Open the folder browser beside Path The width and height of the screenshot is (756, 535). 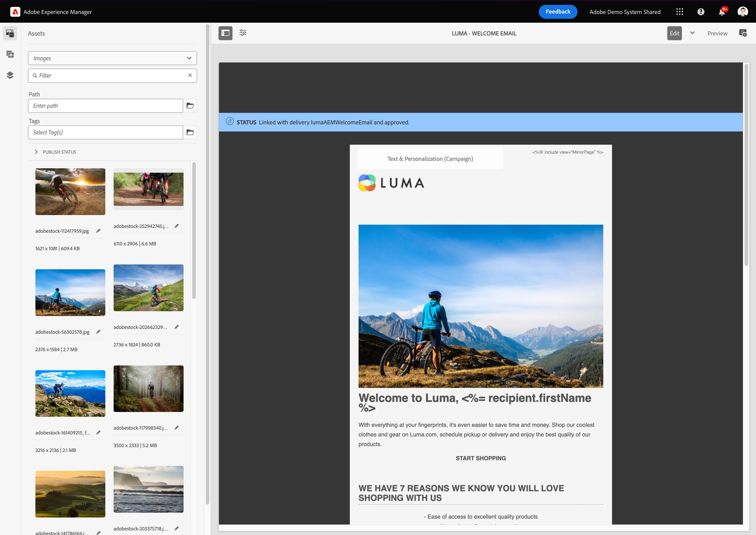click(x=190, y=106)
